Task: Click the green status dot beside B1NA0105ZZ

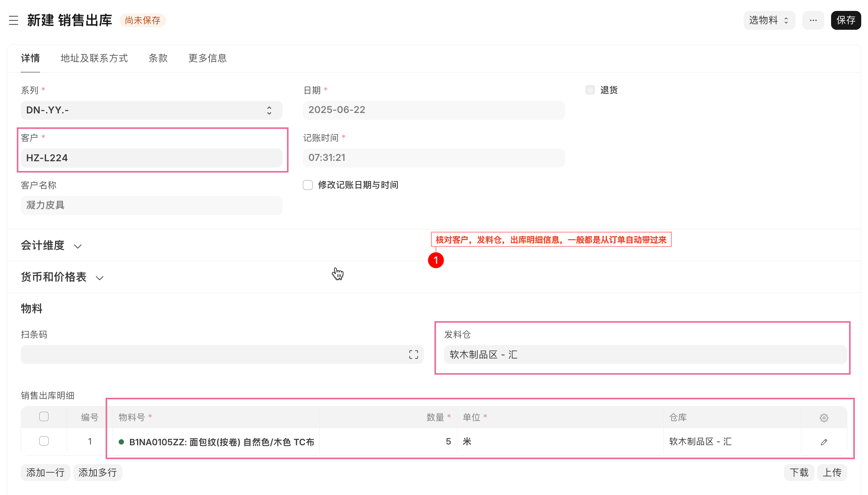Action: click(x=121, y=442)
